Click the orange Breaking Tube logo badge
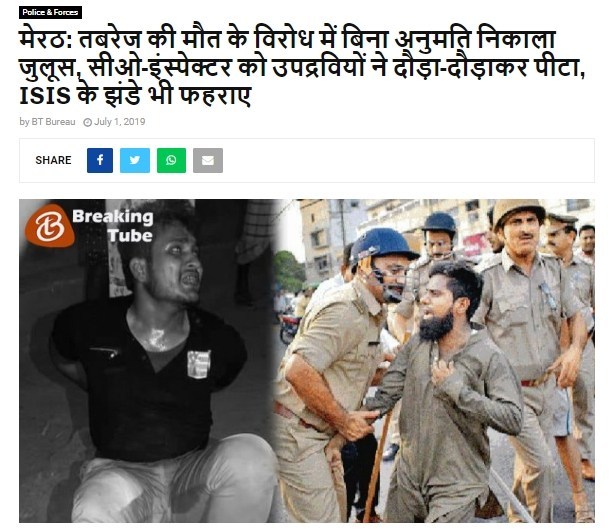This screenshot has width=614, height=529. tap(50, 226)
